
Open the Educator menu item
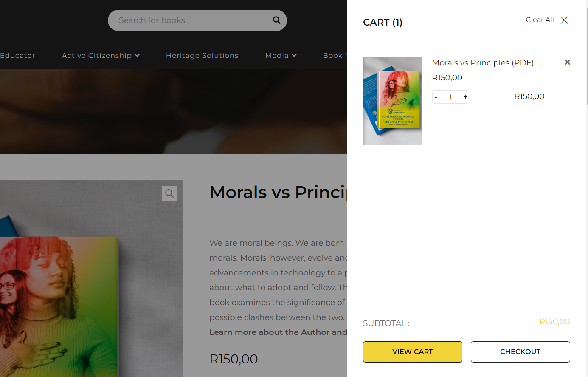point(17,55)
